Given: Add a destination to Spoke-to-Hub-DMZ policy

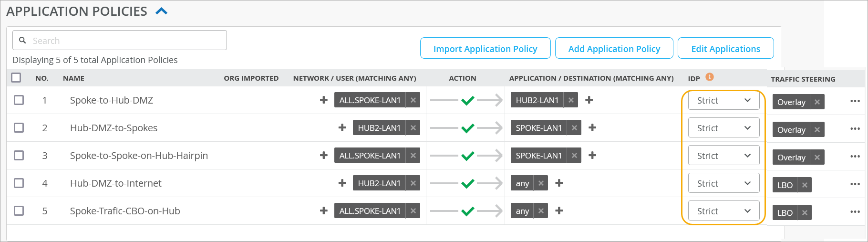Looking at the screenshot, I should coord(589,100).
